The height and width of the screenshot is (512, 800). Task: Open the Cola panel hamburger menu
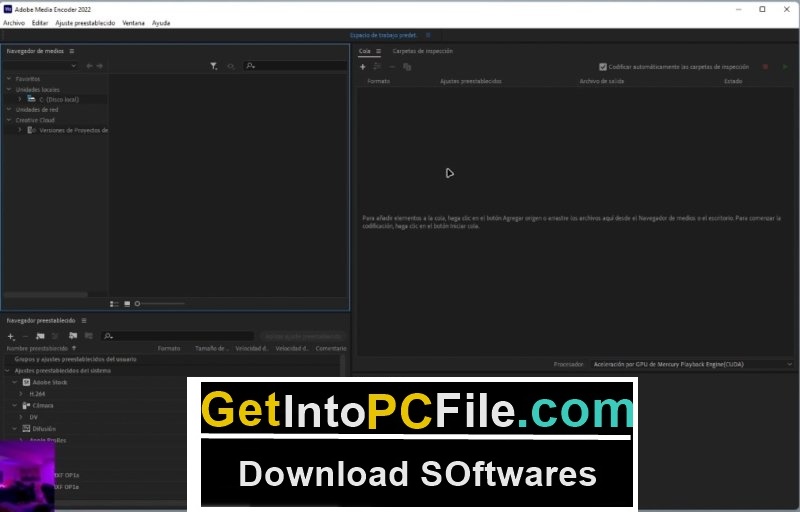[378, 51]
